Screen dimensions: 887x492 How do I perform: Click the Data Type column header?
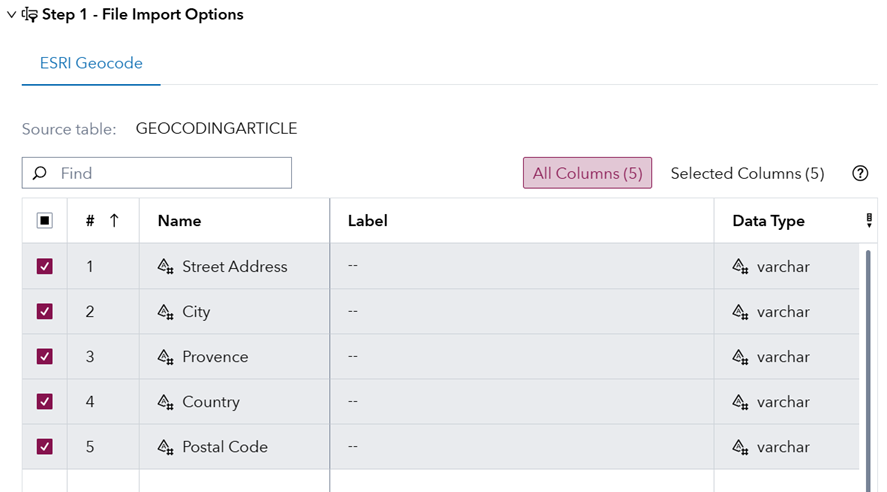coord(768,221)
